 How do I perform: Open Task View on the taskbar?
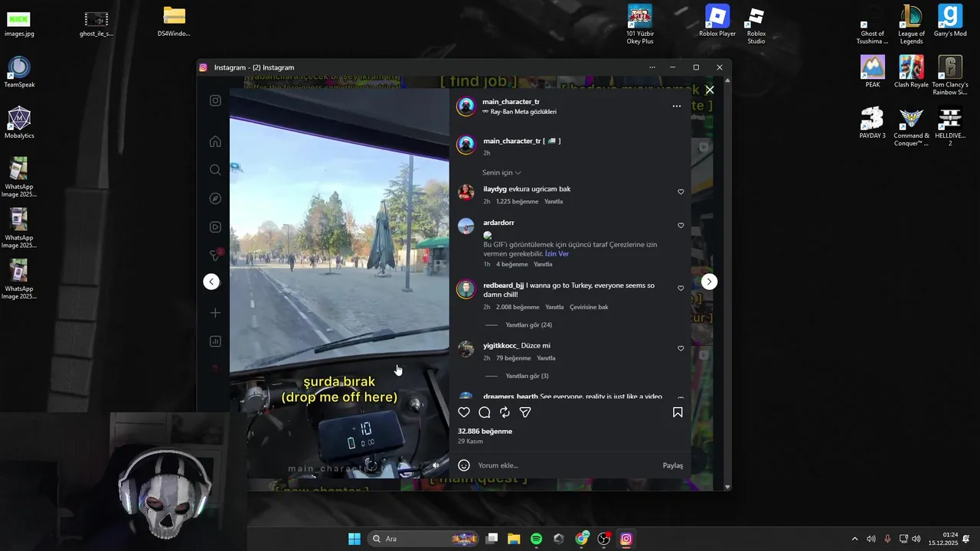[492, 539]
